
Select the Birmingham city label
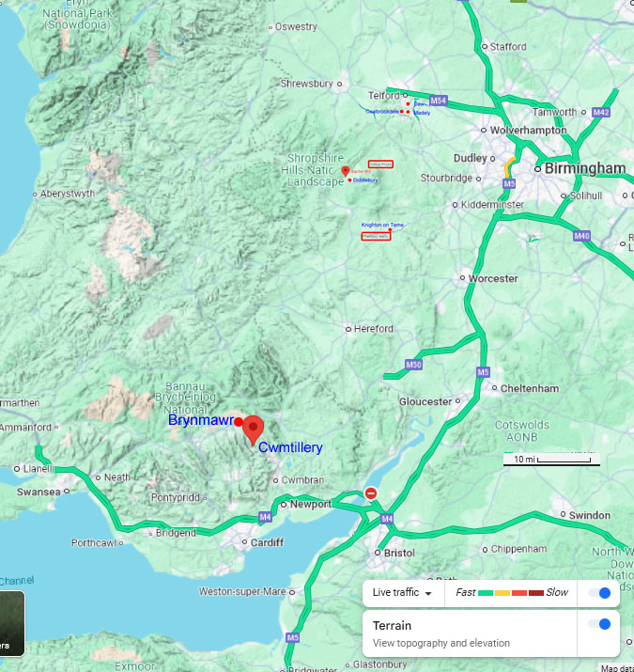(x=585, y=168)
